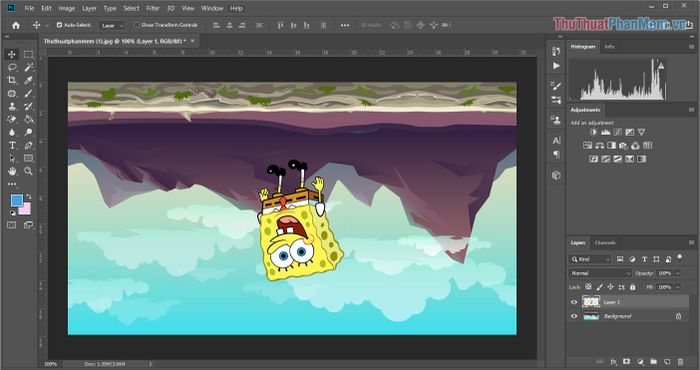Open the Filter menu
This screenshot has height=370, width=700.
[x=153, y=8]
